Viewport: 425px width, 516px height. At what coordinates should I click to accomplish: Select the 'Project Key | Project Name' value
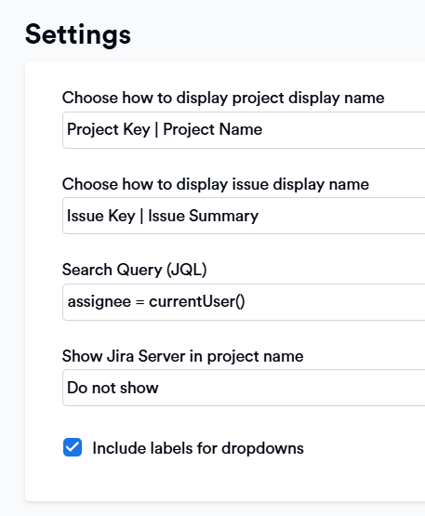pyautogui.click(x=165, y=130)
